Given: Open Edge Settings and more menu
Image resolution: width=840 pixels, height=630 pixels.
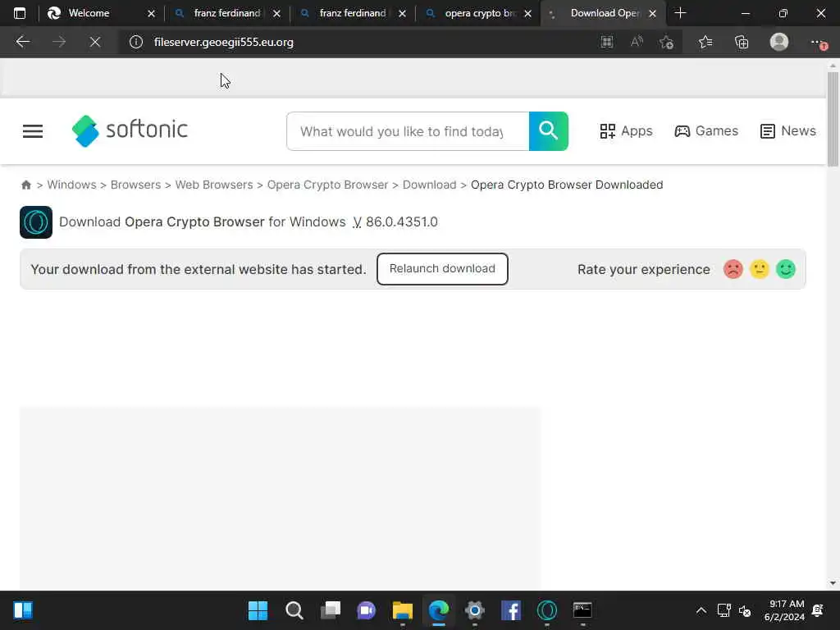Looking at the screenshot, I should (x=818, y=42).
